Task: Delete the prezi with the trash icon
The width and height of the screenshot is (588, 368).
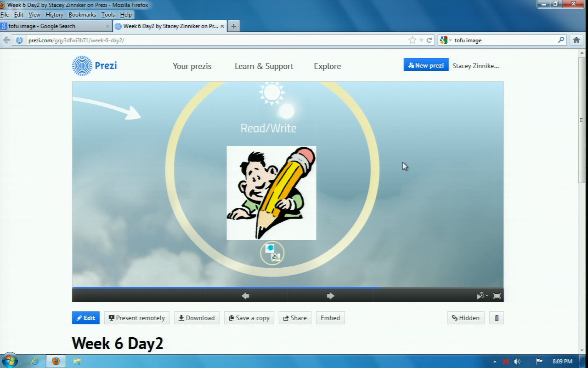Action: [497, 318]
